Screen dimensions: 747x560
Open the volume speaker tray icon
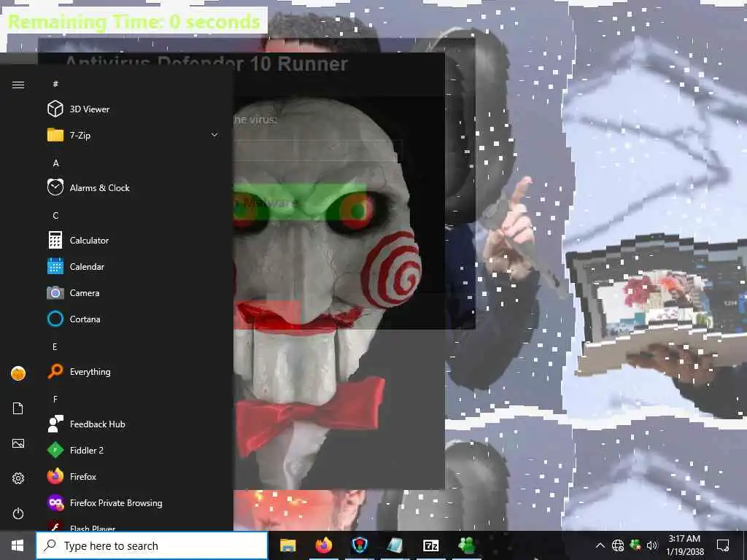652,545
